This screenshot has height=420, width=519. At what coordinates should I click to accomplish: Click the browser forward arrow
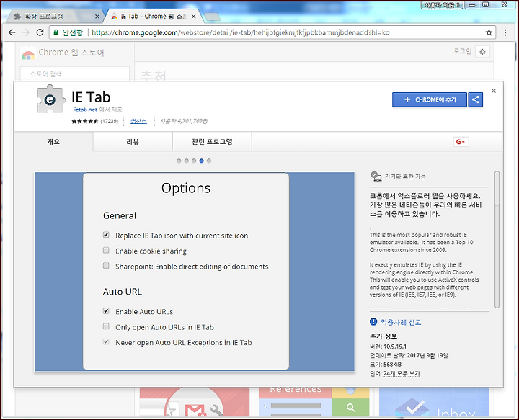pos(26,32)
